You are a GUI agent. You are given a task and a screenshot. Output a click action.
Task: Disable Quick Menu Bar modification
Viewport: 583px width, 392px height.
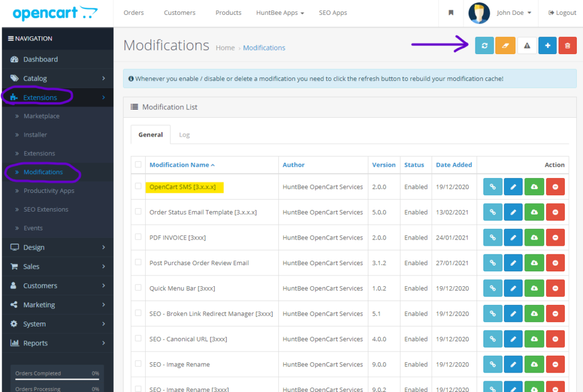point(555,288)
